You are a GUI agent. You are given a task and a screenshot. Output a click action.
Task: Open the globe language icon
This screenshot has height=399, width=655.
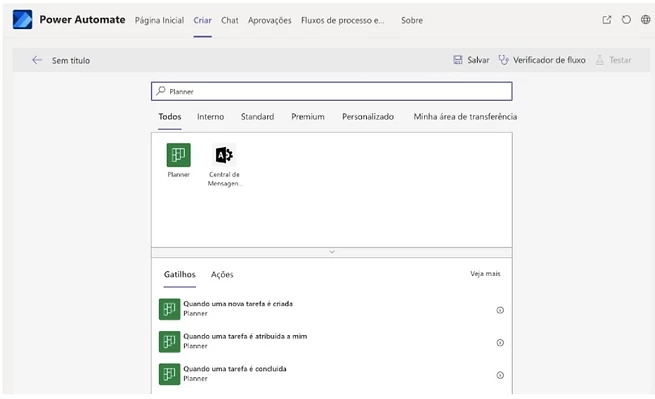pyautogui.click(x=645, y=20)
